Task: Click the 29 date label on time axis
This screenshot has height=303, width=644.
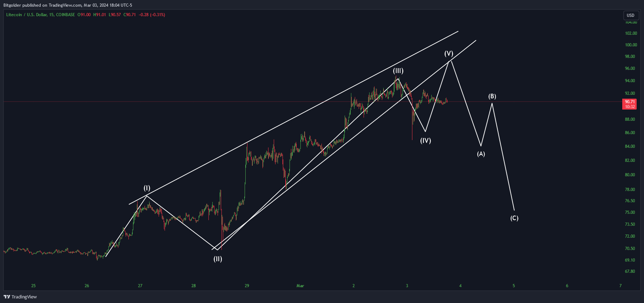Action: click(x=247, y=286)
